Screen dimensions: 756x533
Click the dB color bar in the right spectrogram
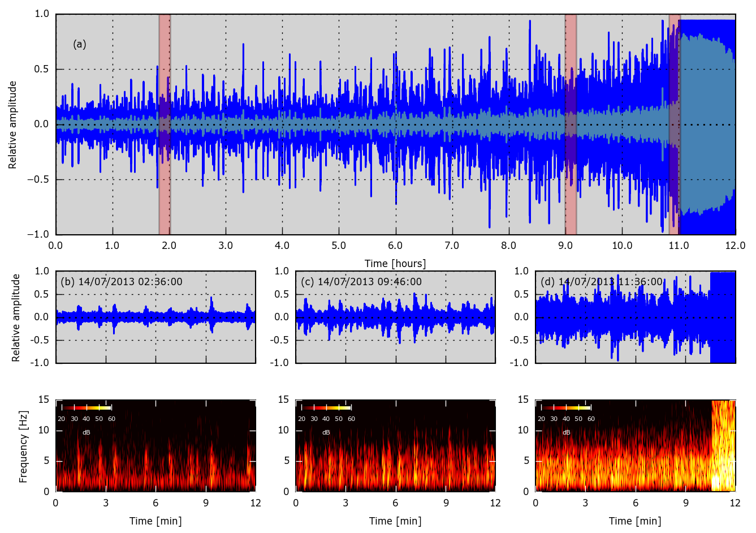(x=566, y=407)
